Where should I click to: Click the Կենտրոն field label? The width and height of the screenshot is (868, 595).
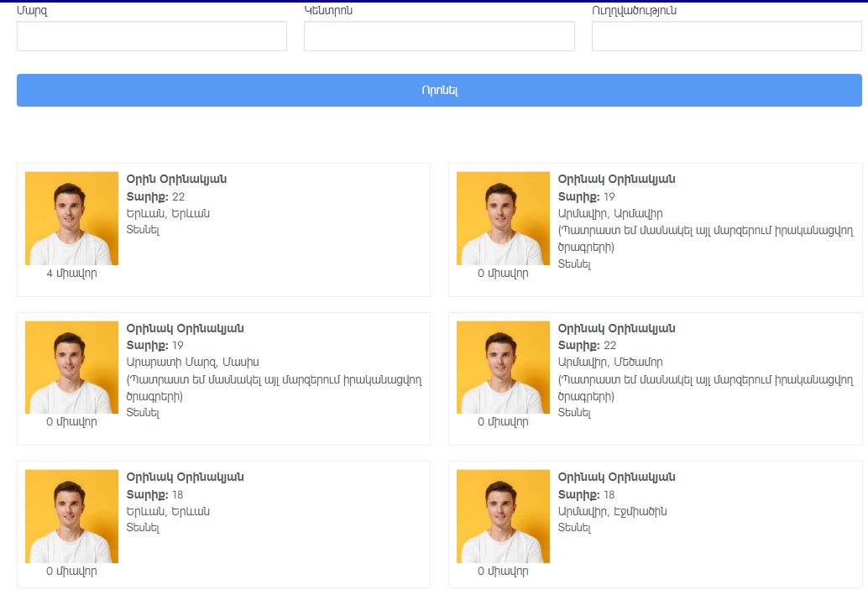pos(328,11)
